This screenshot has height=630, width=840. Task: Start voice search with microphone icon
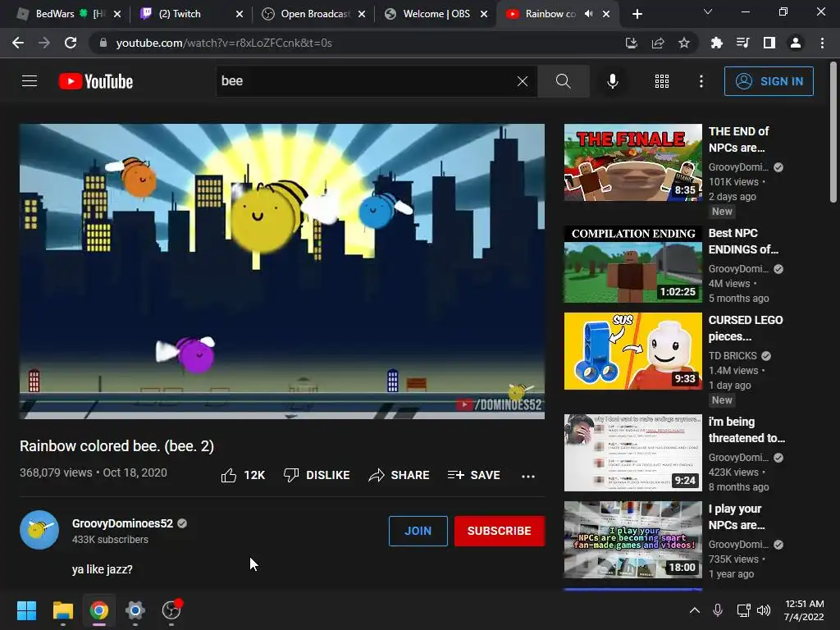pos(612,81)
